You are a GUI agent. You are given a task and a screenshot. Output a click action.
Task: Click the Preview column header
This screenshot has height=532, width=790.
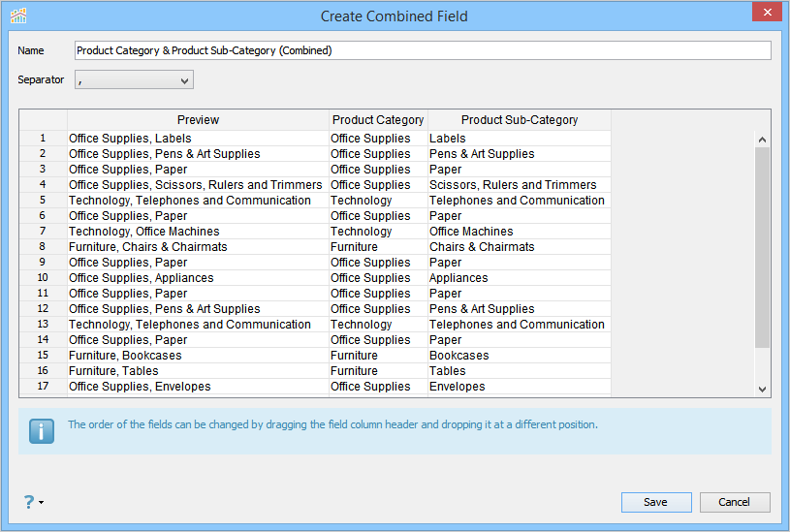click(198, 120)
